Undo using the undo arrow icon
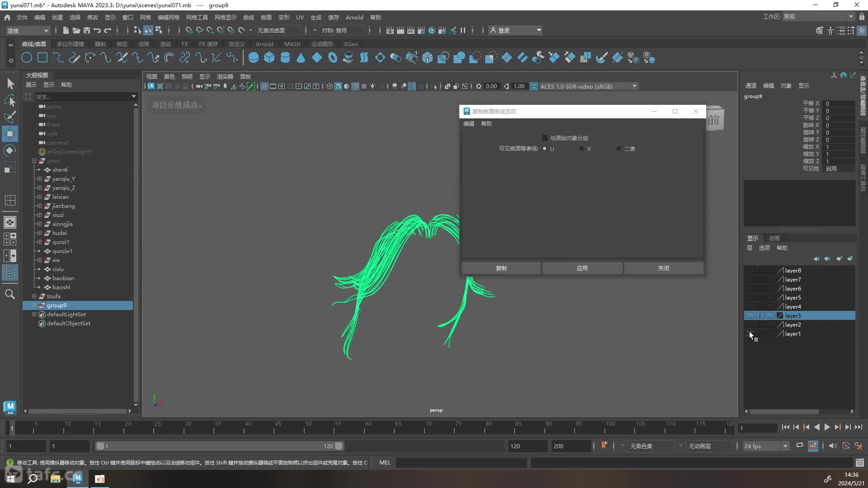This screenshot has width=868, height=488. 97,30
